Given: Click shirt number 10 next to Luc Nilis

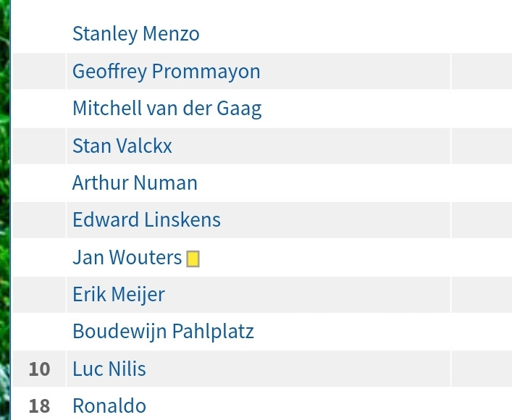Looking at the screenshot, I should tap(39, 369).
